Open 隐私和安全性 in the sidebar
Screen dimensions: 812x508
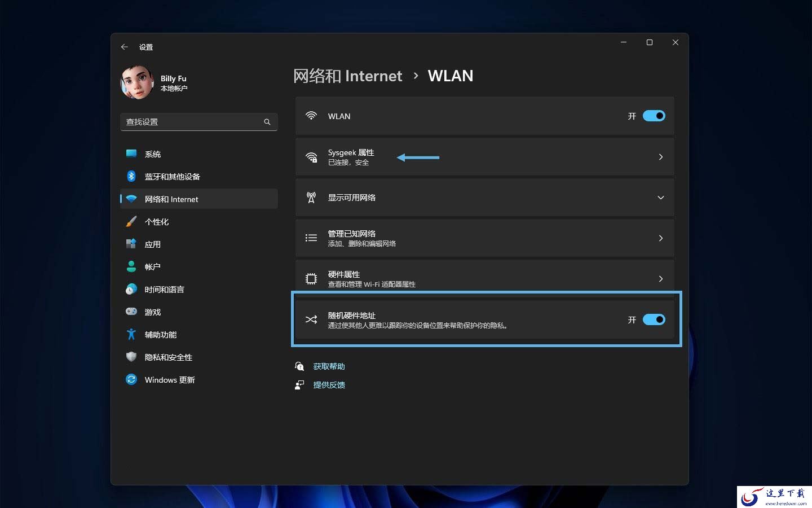pos(198,357)
